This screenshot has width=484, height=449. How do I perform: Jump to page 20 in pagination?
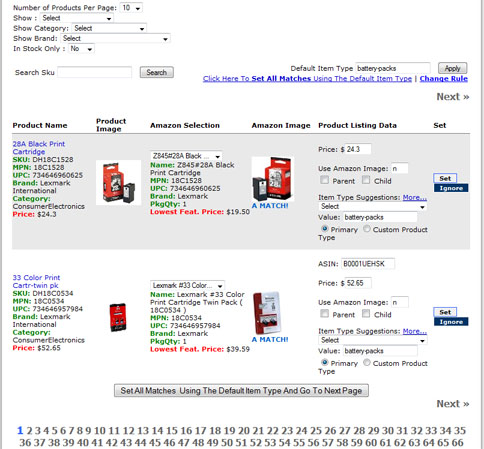[244, 431]
